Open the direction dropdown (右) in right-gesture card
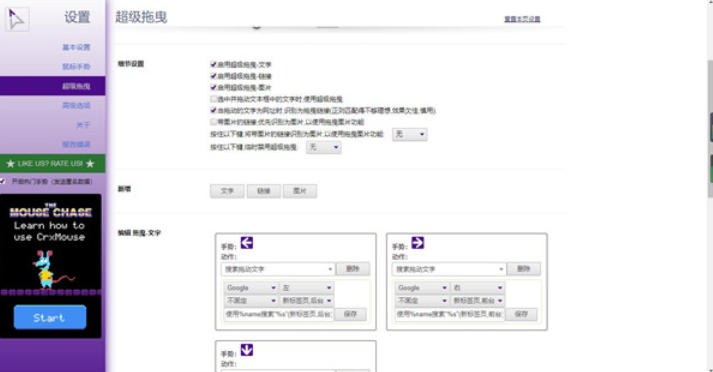Screen dimensions: 713x372 coord(477,288)
